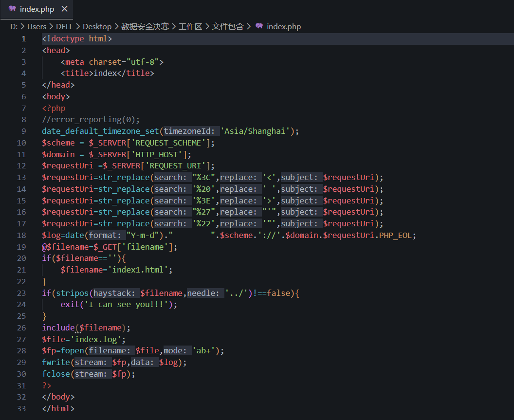
Task: Close the index.php editor tab
Action: coord(65,9)
